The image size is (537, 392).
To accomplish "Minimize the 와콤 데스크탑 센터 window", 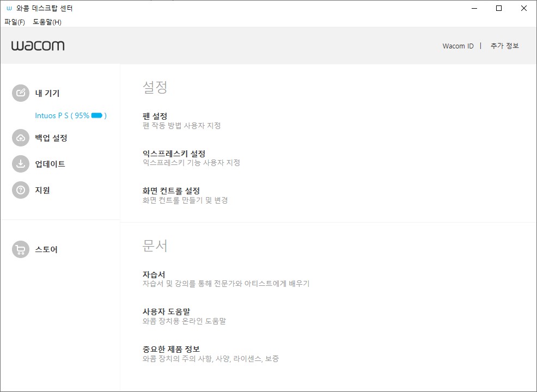I will point(474,8).
